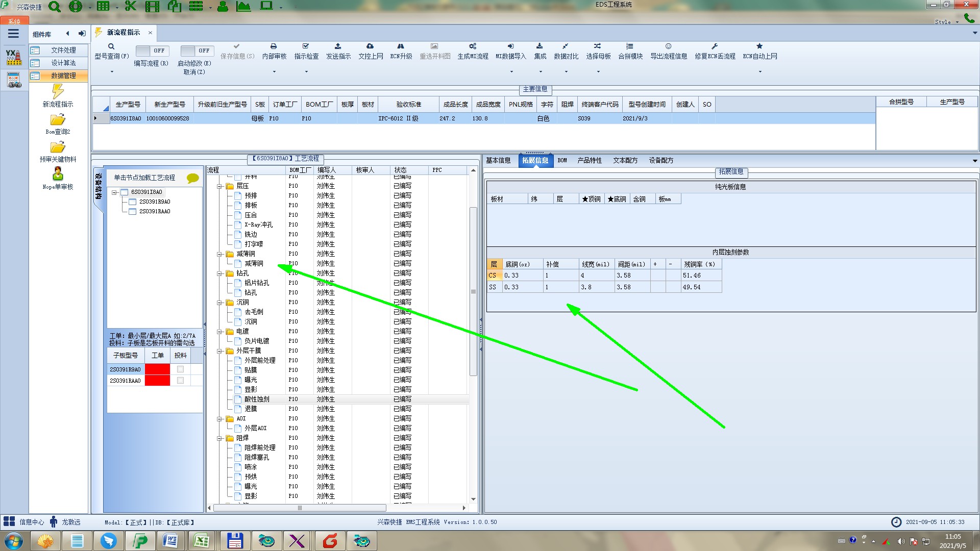Viewport: 980px width, 551px height.
Task: Collapse the 阻焊 folder node
Action: 219,438
